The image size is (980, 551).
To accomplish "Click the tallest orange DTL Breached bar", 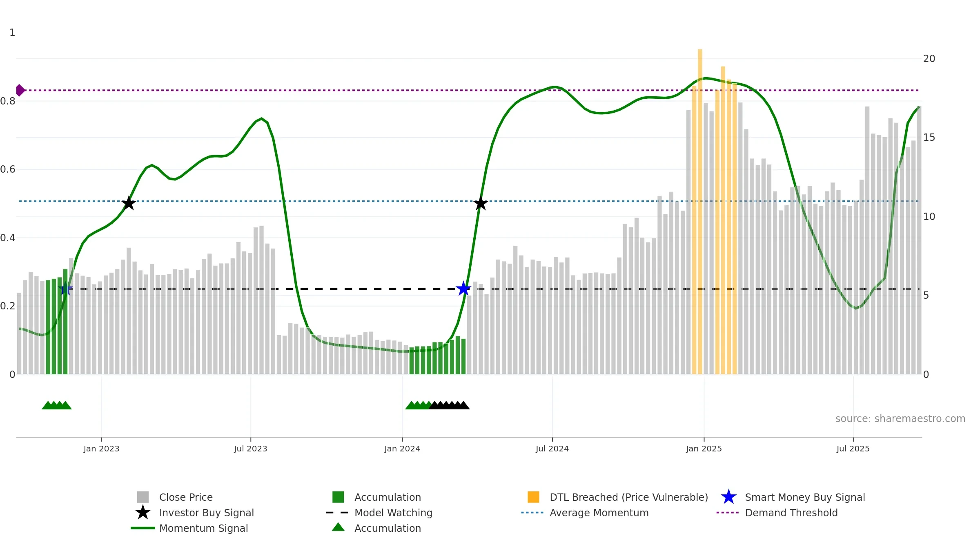I will click(x=700, y=212).
